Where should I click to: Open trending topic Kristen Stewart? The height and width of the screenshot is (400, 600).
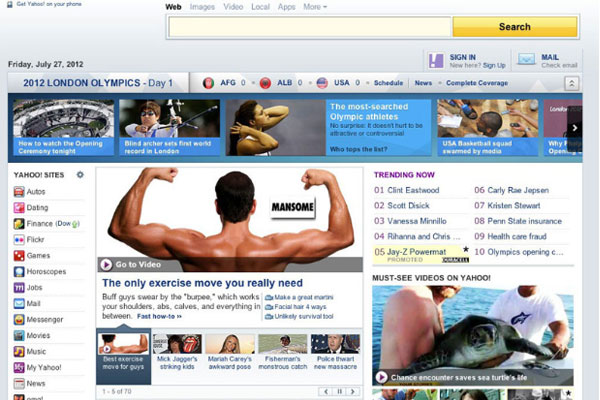(514, 206)
